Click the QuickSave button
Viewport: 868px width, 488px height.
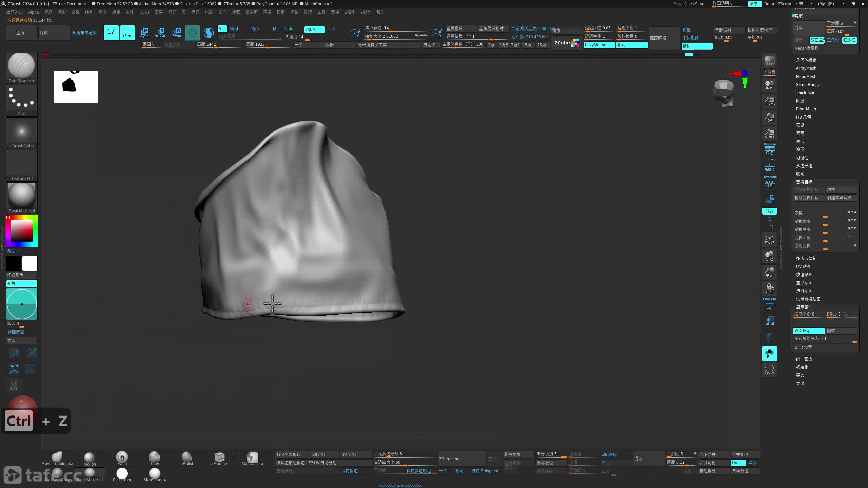pyautogui.click(x=694, y=4)
